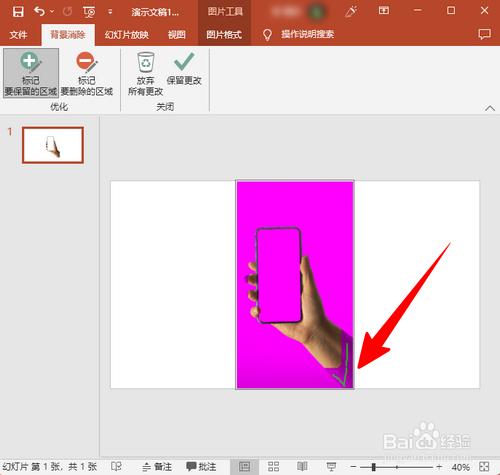
Task: Click the pen drawing mode icon in title bar
Action: (x=351, y=12)
